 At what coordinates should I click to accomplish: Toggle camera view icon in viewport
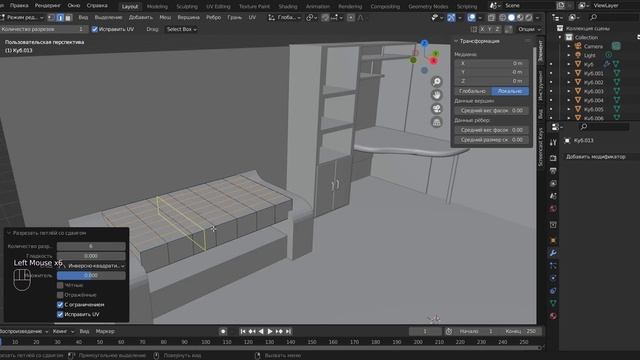pyautogui.click(x=436, y=109)
